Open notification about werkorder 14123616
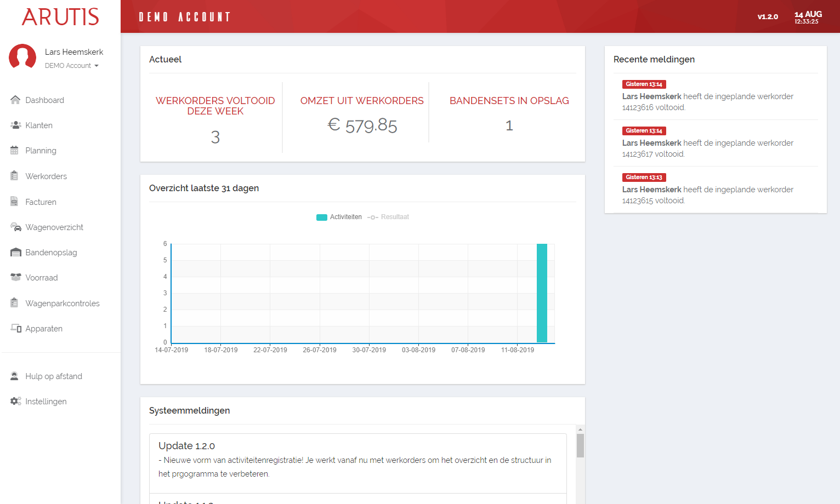Screen dimensions: 840x504 tap(716, 96)
